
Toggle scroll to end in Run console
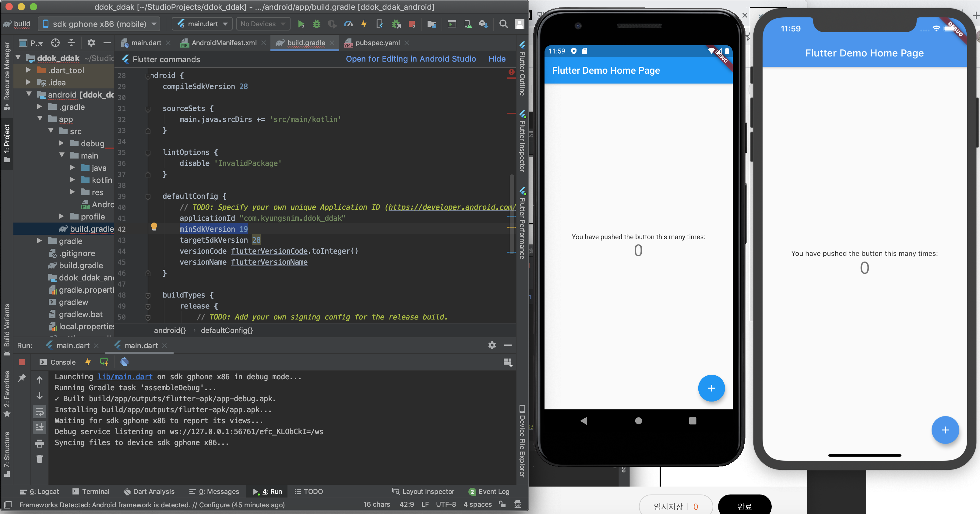(x=40, y=427)
